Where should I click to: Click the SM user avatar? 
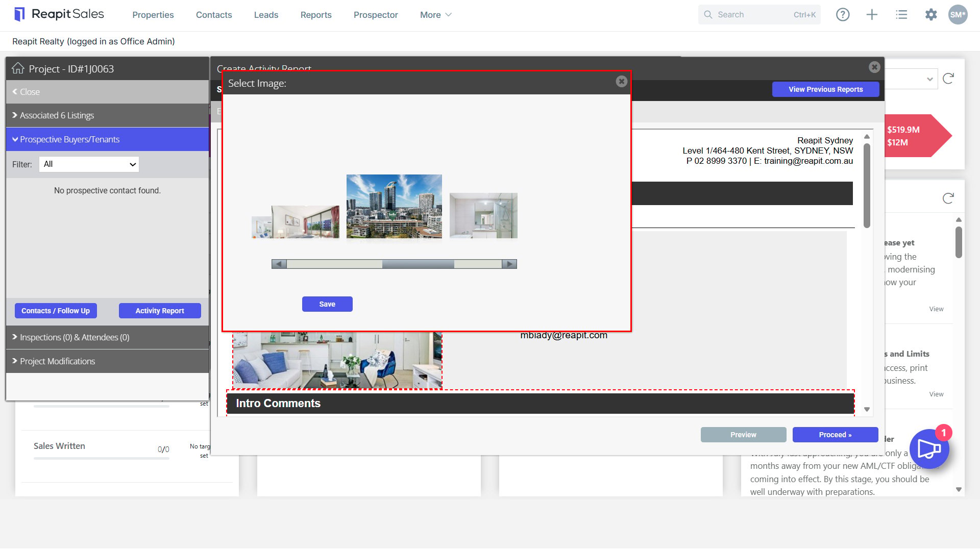(958, 15)
